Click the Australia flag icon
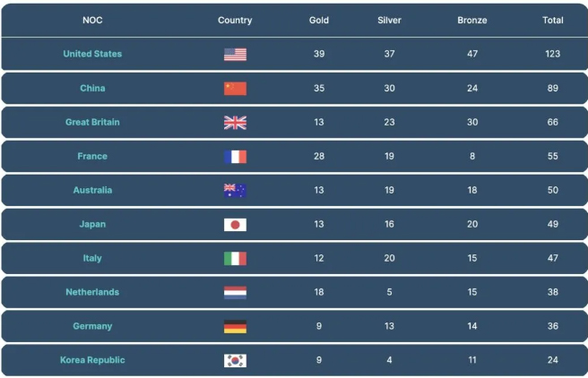This screenshot has height=378, width=588. click(235, 191)
